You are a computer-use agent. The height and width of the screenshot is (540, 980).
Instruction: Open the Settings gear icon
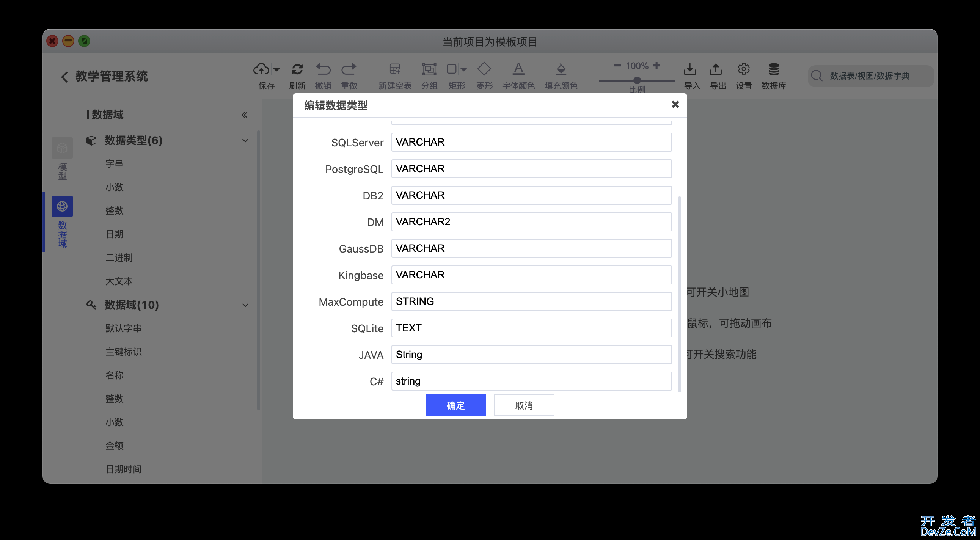(x=743, y=69)
